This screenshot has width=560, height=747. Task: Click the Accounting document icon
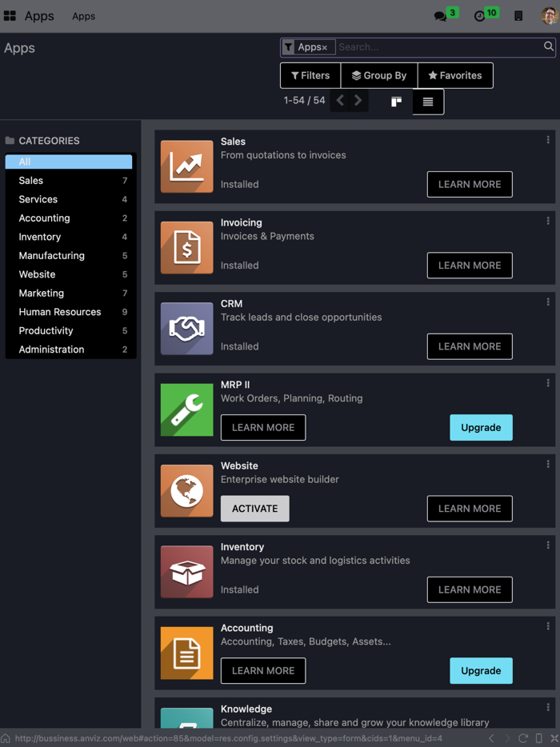(187, 653)
